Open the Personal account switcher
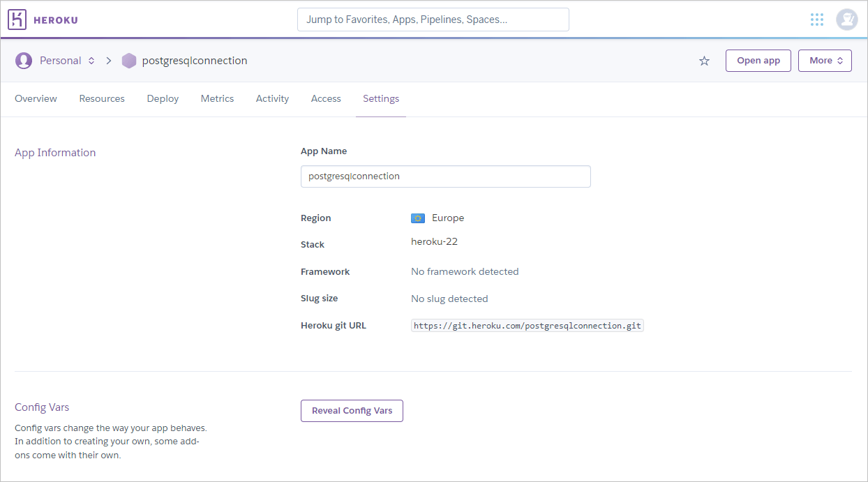The image size is (868, 482). click(66, 61)
